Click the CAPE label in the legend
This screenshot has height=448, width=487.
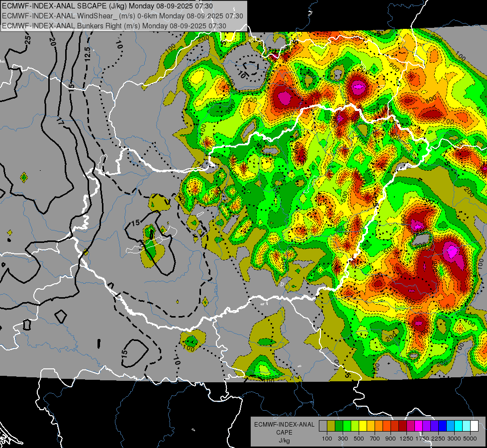pyautogui.click(x=284, y=432)
